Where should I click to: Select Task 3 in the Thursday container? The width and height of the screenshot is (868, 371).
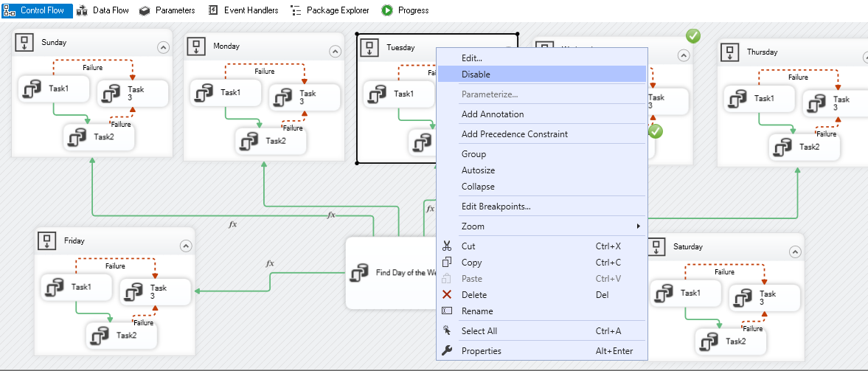point(831,103)
